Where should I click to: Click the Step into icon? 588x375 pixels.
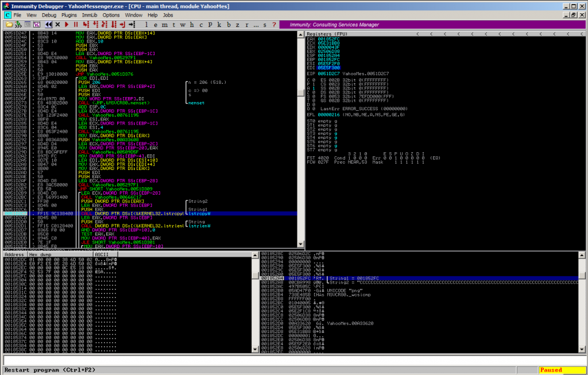click(86, 25)
